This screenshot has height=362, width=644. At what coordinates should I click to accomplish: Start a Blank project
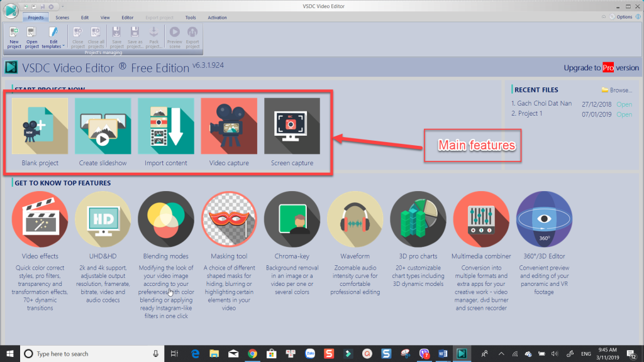(40, 126)
